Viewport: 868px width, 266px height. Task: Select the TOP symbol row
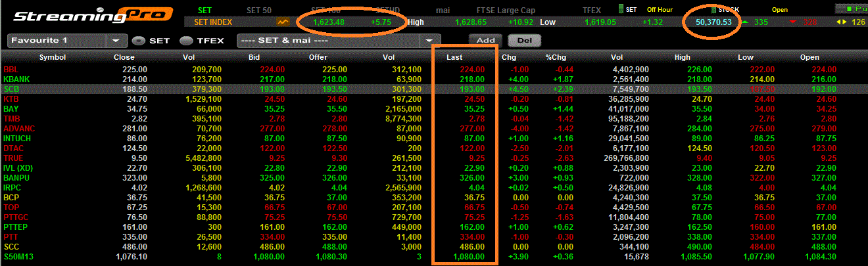click(434, 208)
